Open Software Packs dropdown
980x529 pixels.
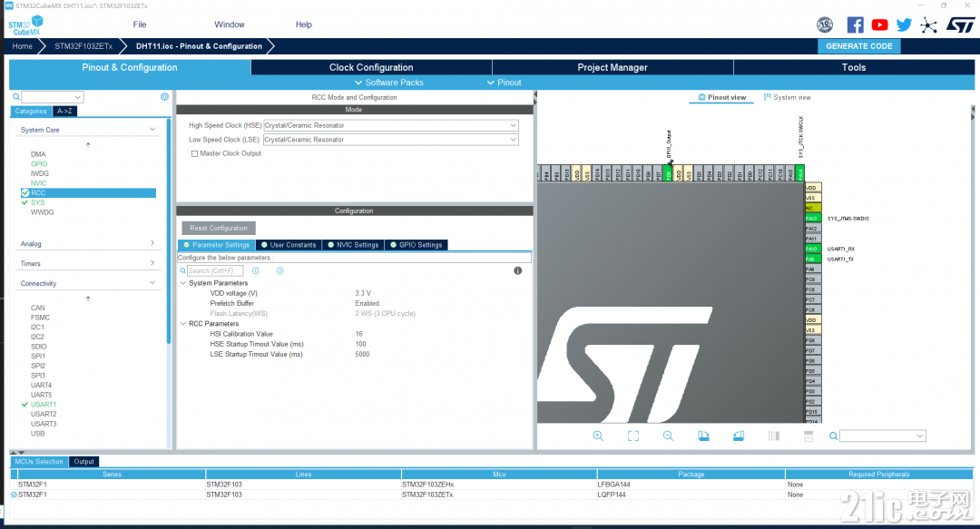point(388,83)
